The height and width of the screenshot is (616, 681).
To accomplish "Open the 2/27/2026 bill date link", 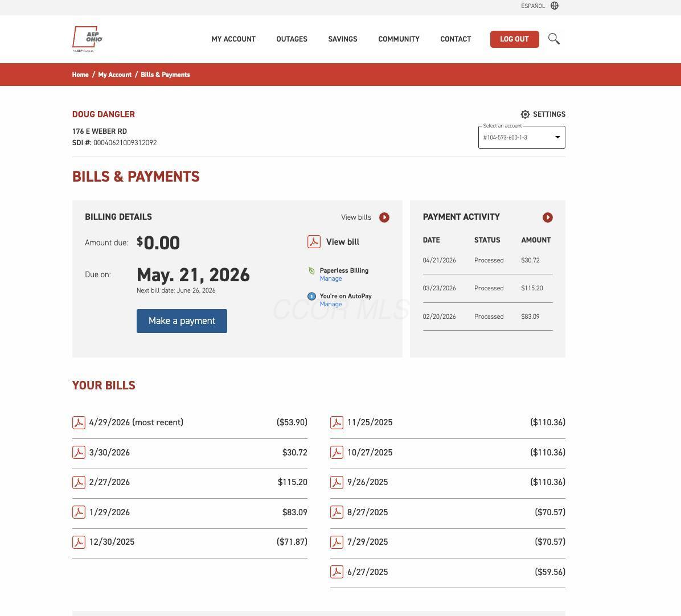I will point(109,482).
